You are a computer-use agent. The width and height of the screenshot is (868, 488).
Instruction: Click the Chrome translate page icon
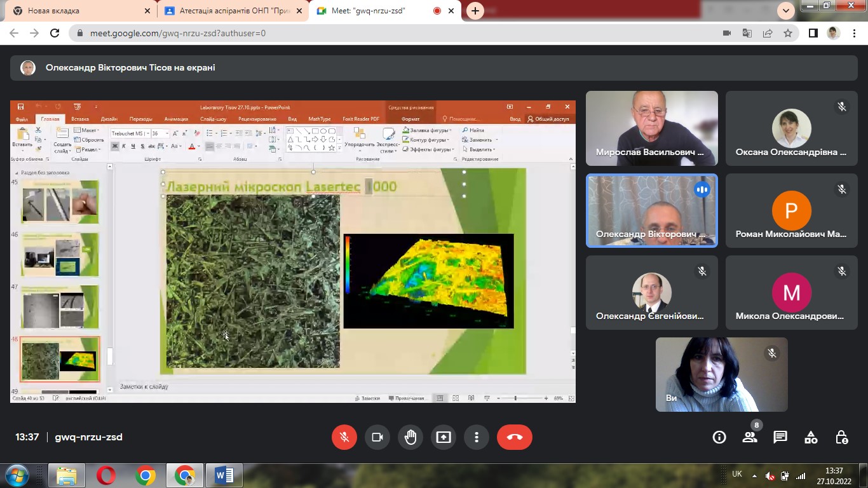point(747,33)
